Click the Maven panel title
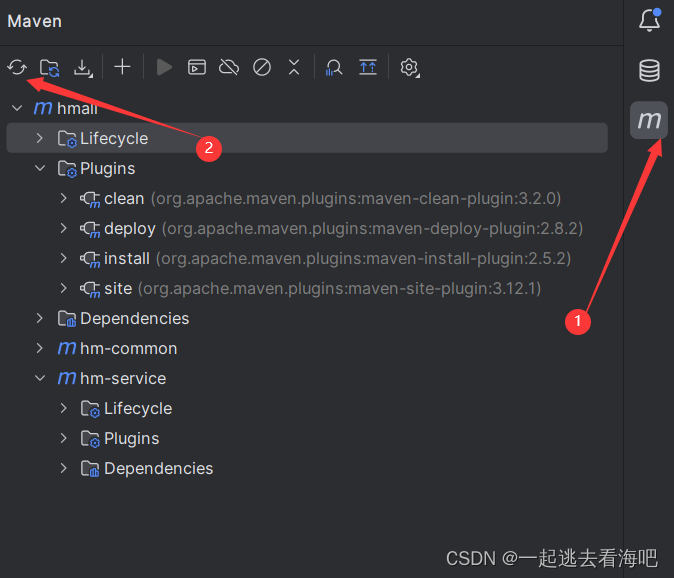 [34, 21]
